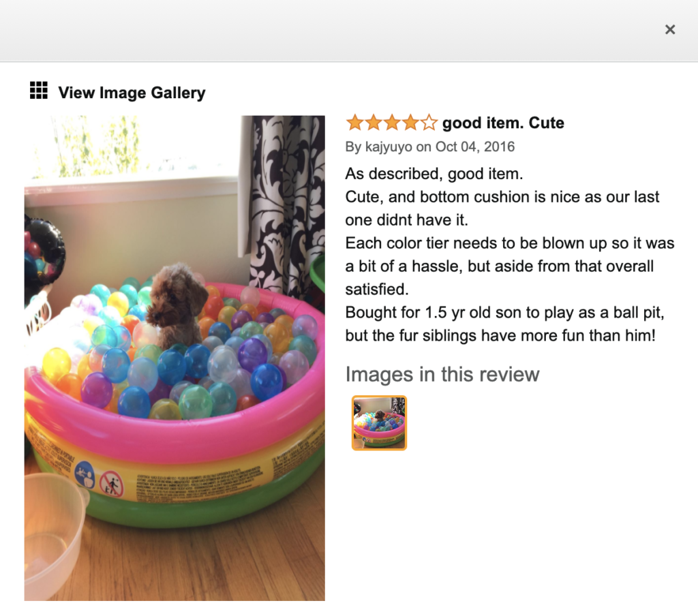Image resolution: width=698 pixels, height=616 pixels.
Task: Click the fourth orange rating star
Action: pos(410,123)
